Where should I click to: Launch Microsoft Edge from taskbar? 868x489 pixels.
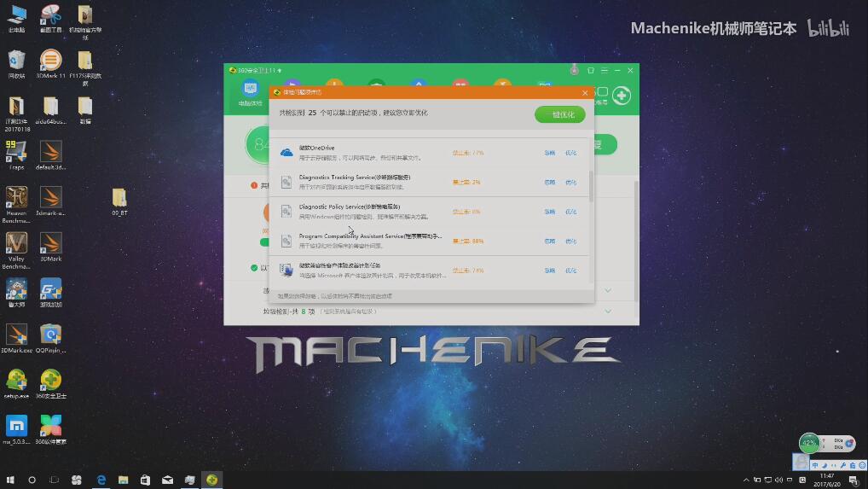coord(101,480)
